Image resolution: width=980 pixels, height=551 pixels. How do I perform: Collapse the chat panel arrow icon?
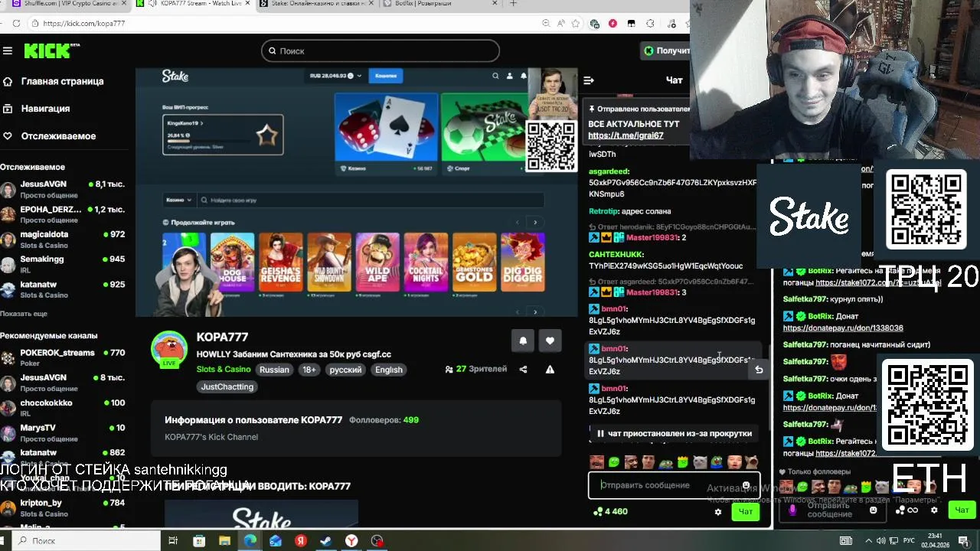[x=589, y=80]
